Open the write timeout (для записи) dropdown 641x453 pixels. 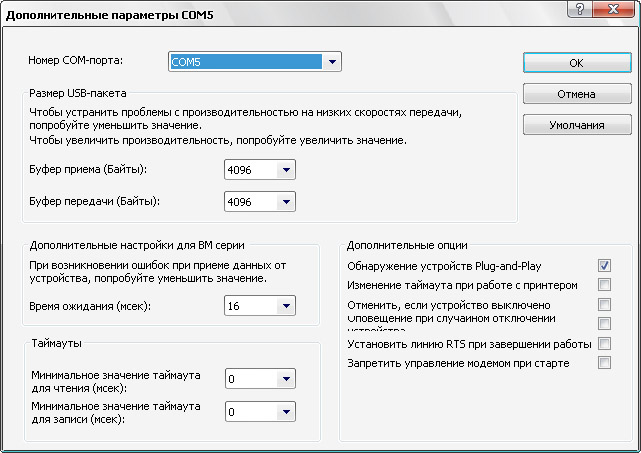286,412
